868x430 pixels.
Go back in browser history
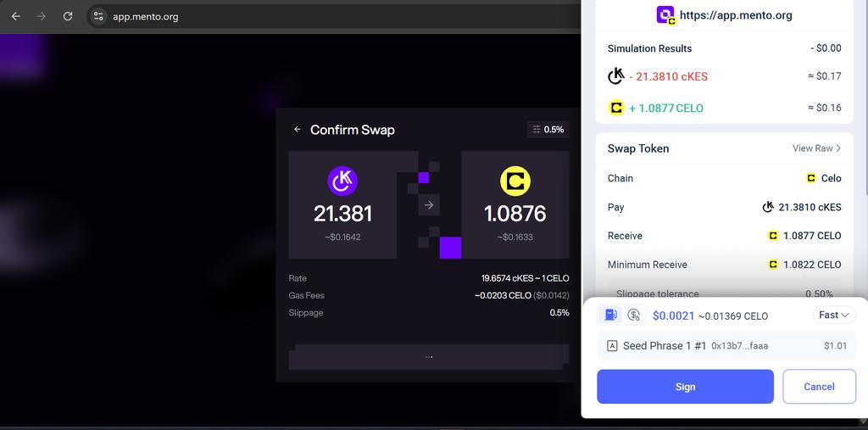point(15,16)
